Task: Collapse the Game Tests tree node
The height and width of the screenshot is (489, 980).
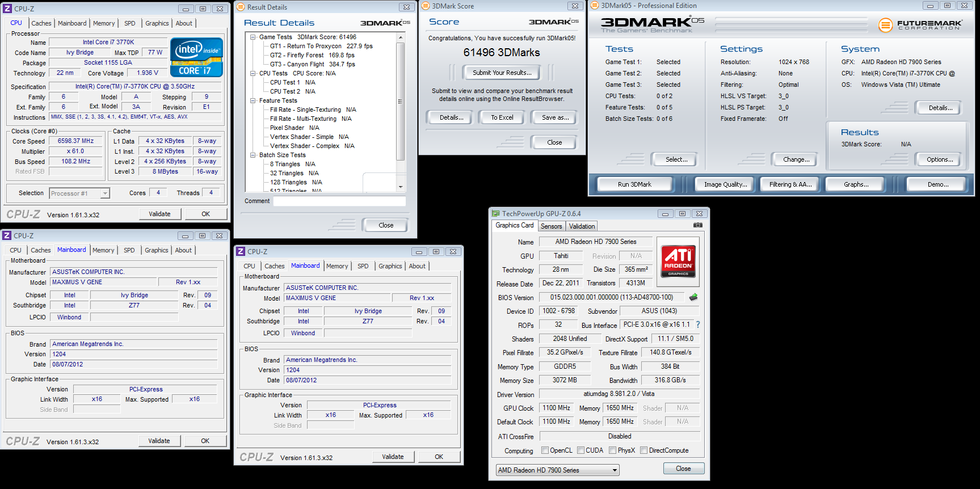Action: (253, 37)
